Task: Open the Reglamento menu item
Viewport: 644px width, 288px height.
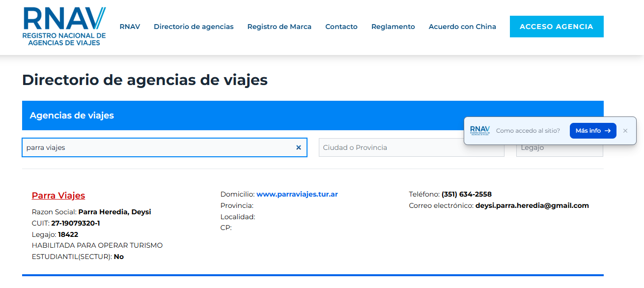Action: (393, 27)
